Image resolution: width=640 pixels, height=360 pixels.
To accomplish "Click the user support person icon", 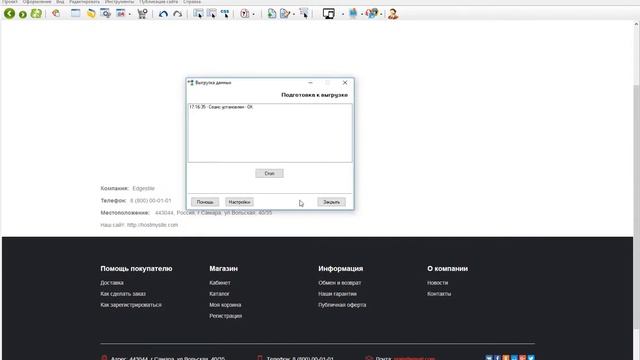I will pos(393,13).
